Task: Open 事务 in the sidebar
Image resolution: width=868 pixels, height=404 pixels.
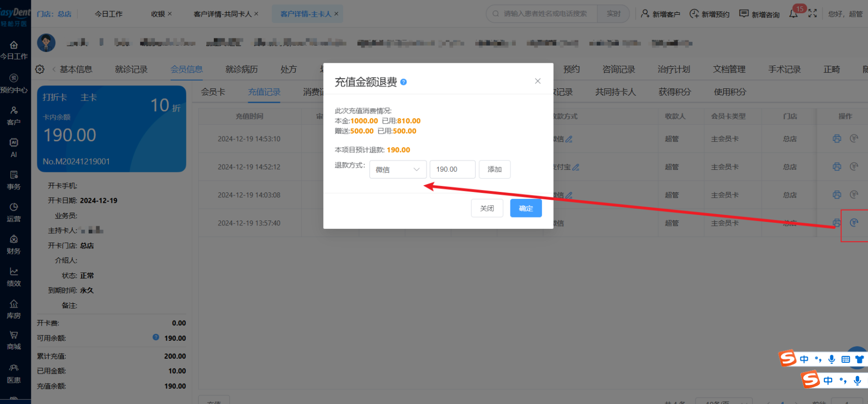Action: (14, 180)
